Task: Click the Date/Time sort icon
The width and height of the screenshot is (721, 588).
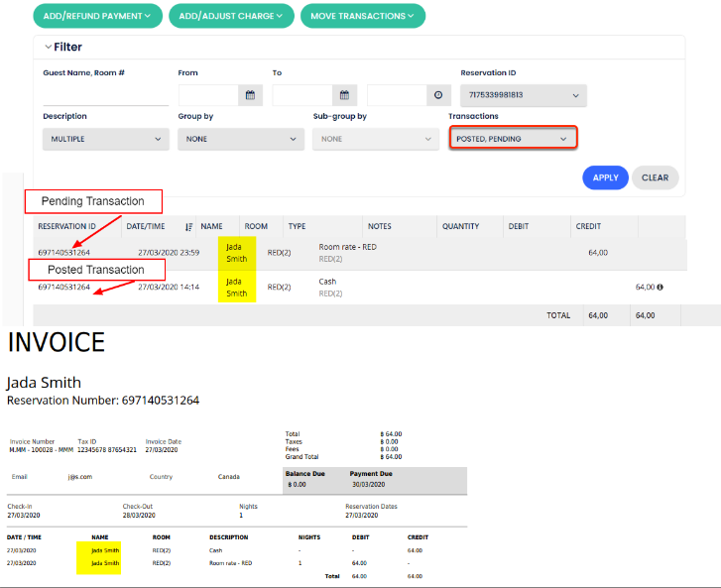Action: tap(189, 227)
